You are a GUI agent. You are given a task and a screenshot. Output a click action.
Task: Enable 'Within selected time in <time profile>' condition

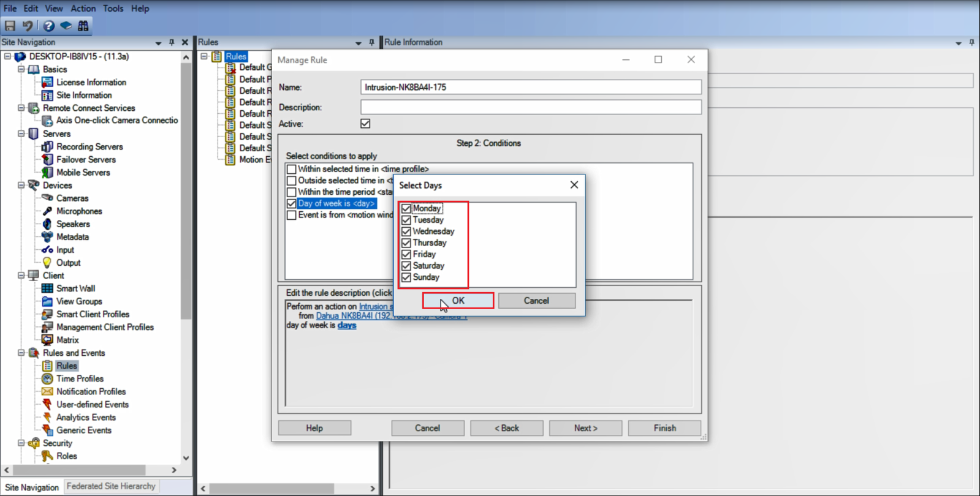tap(292, 169)
